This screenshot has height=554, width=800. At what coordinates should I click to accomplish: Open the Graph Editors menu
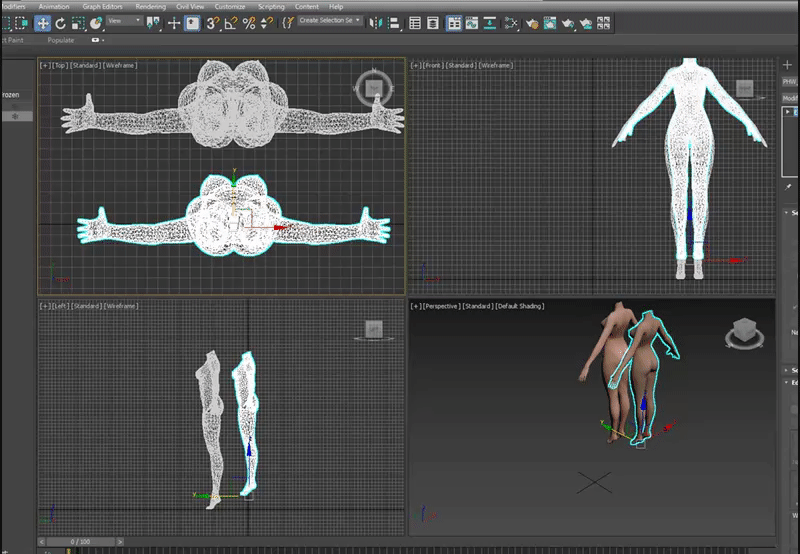[101, 6]
